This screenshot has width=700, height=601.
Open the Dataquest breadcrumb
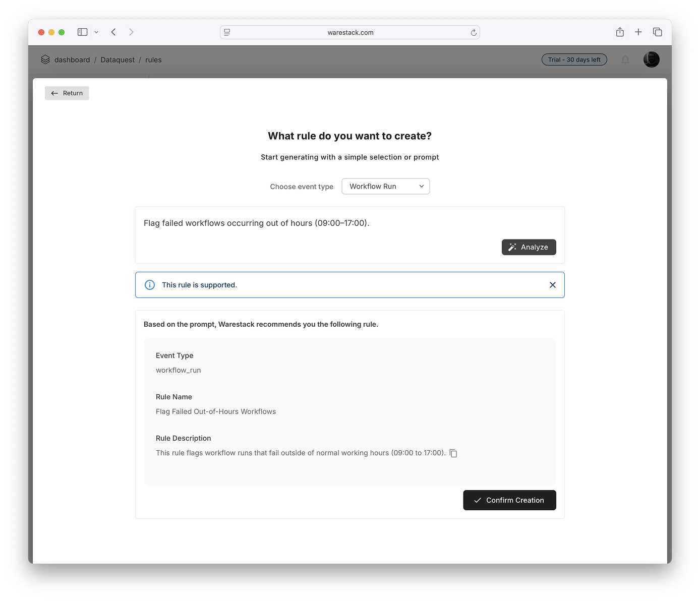(118, 60)
